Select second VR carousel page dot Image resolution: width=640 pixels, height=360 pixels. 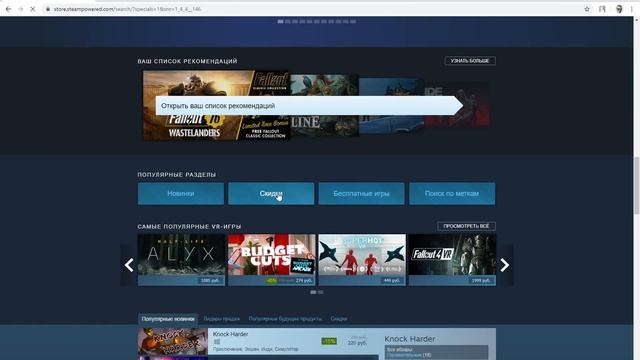click(x=320, y=292)
